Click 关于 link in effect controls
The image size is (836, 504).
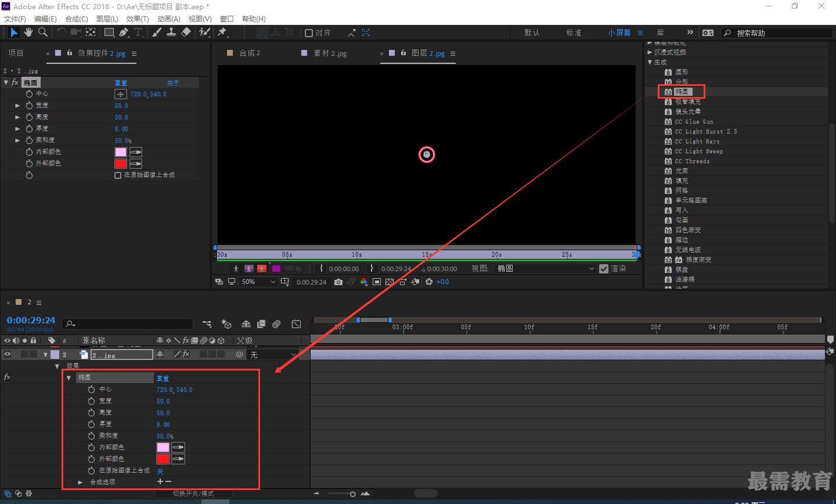(x=178, y=83)
